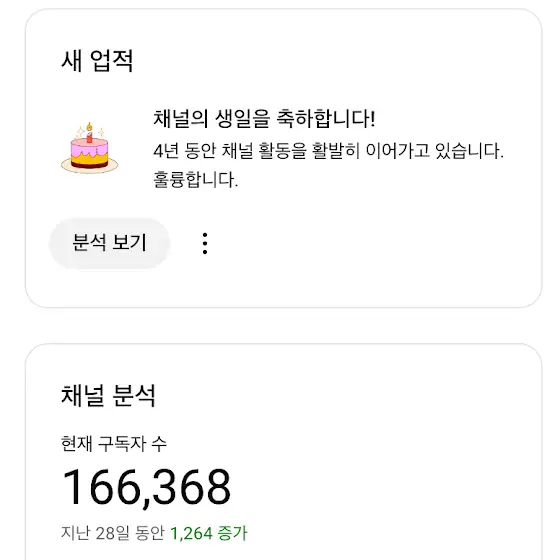
Task: Click the candle atop the cake icon
Action: pos(89,133)
